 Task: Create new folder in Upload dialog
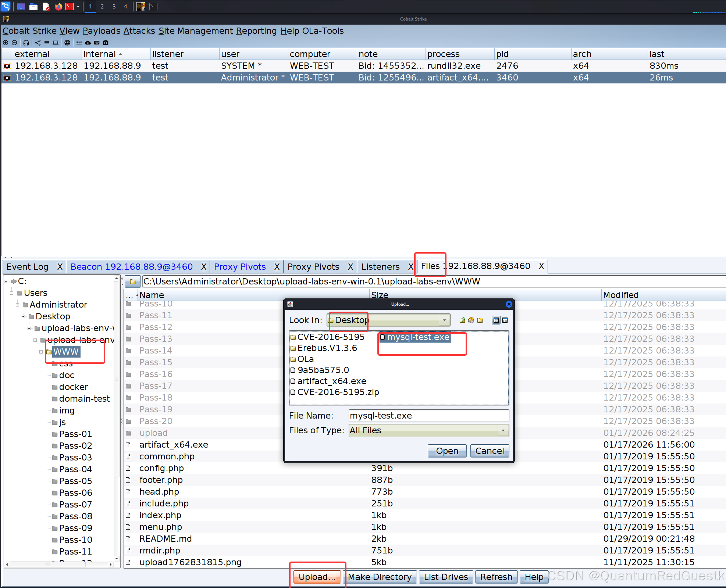(x=480, y=320)
